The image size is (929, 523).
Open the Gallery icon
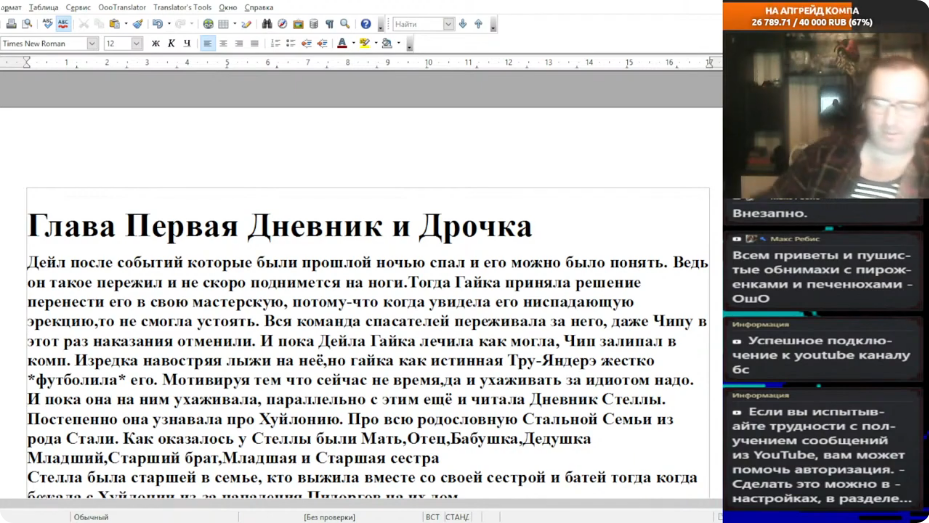pos(298,24)
